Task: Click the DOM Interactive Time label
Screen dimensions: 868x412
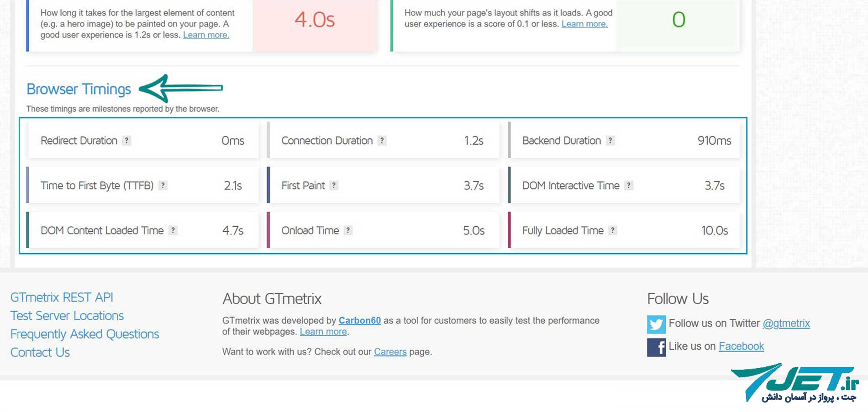Action: tap(571, 185)
